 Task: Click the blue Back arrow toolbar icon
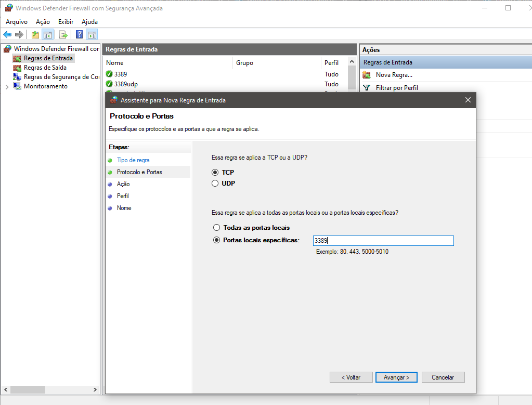tap(7, 34)
